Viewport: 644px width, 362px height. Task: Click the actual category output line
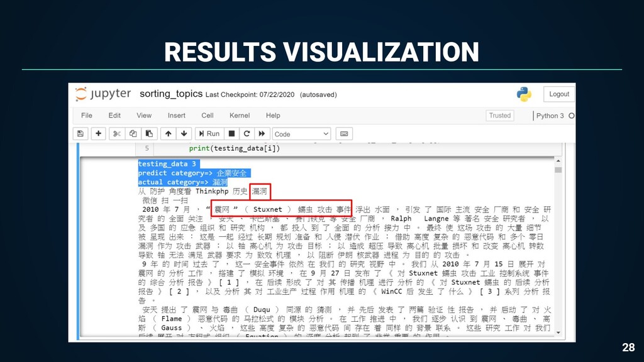tap(183, 182)
